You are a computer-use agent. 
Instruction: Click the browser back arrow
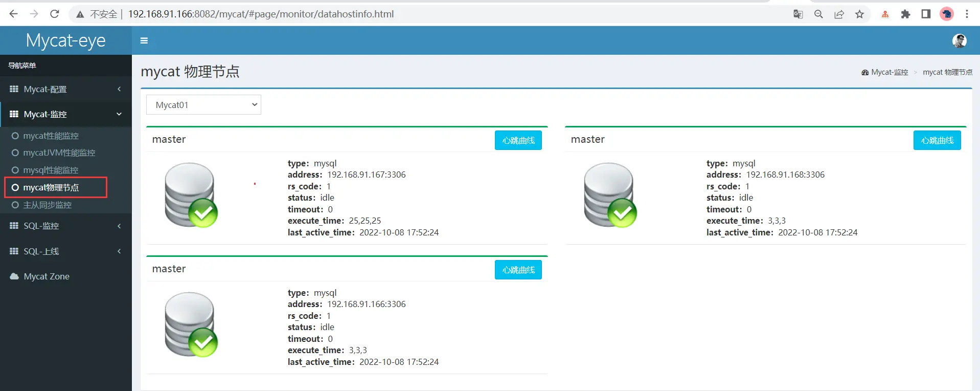coord(14,14)
